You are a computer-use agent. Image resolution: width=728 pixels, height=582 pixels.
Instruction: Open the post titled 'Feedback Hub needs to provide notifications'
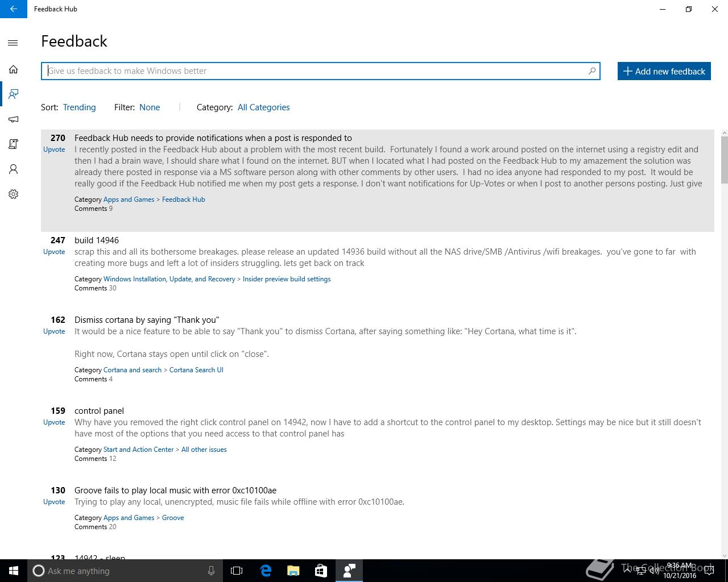coord(213,138)
